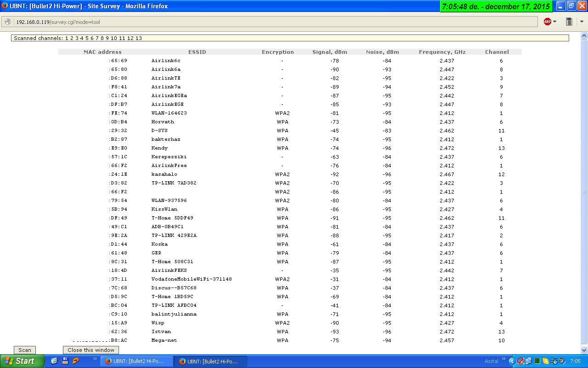Select the VodafoneMobileWiFi-371148 ESSID entry
The height and width of the screenshot is (368, 588).
point(192,279)
